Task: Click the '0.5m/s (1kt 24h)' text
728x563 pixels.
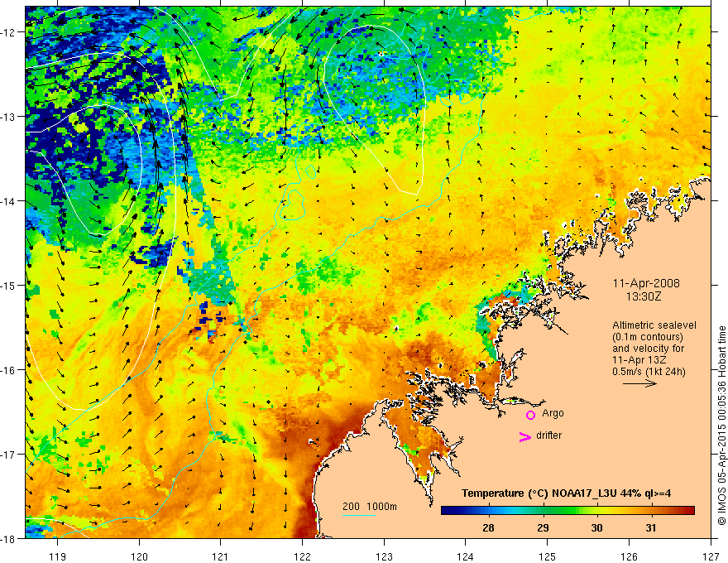Action: [x=649, y=372]
